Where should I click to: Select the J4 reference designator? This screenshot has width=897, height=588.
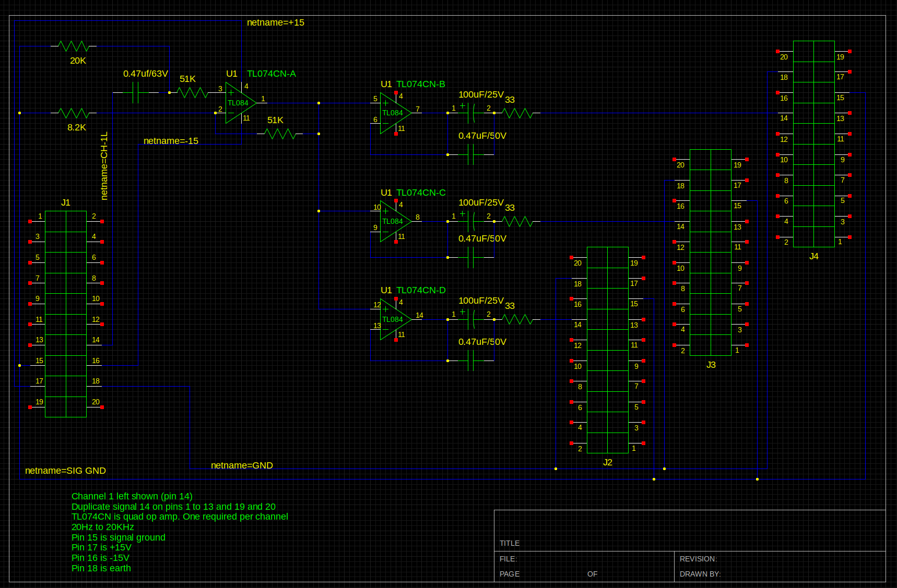point(814,256)
